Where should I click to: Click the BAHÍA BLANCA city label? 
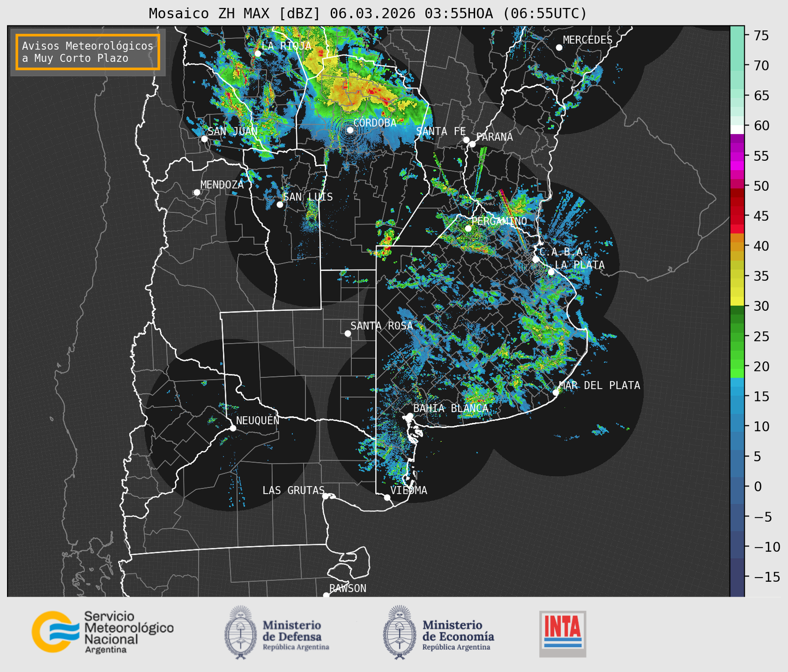click(451, 408)
